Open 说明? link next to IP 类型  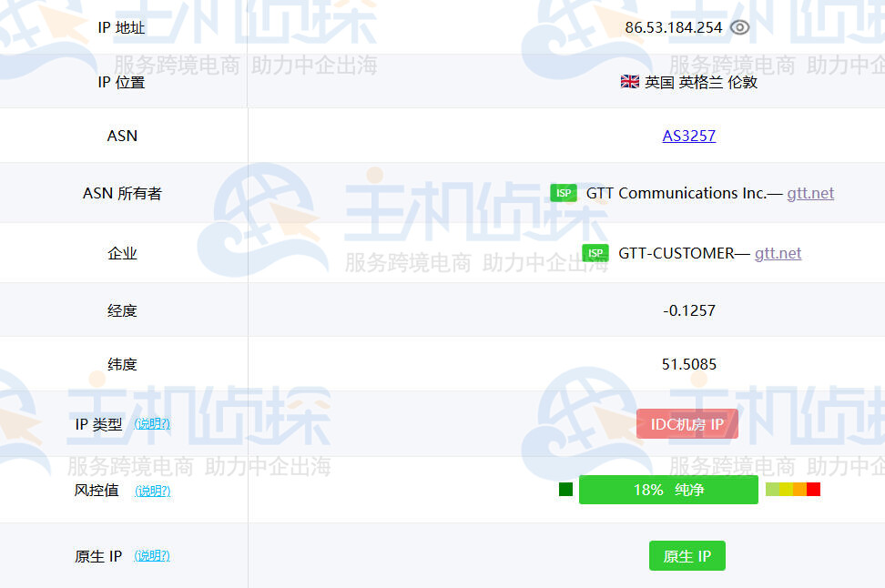151,423
